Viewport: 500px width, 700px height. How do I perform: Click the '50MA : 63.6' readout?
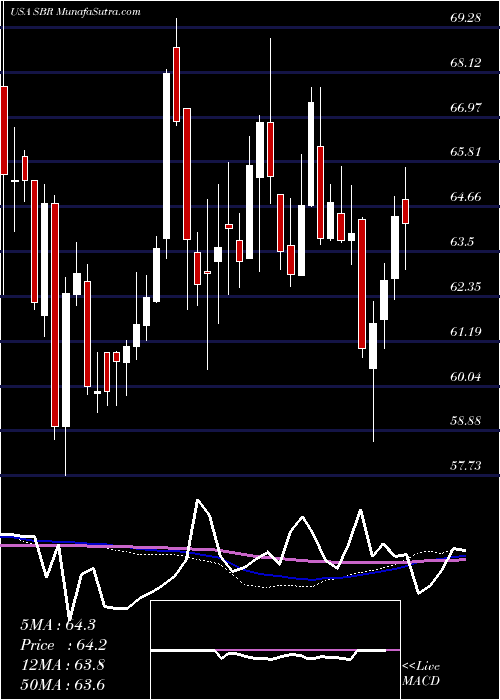tap(62, 685)
